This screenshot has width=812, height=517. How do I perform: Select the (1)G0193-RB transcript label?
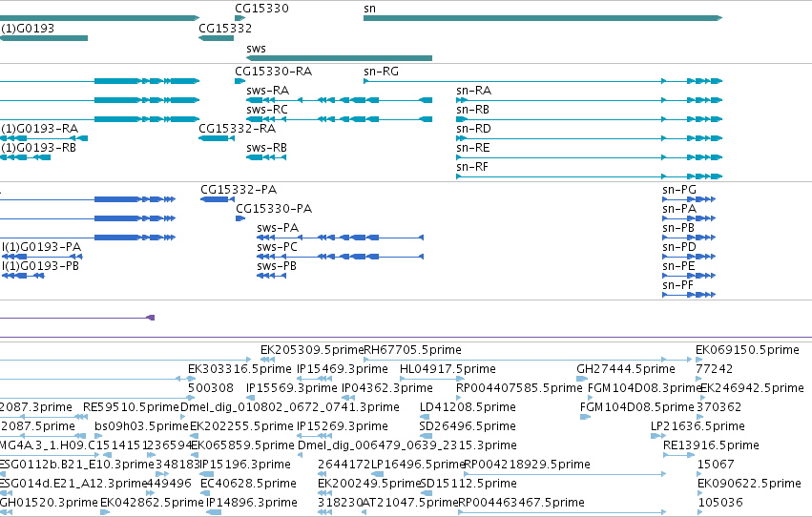38,148
